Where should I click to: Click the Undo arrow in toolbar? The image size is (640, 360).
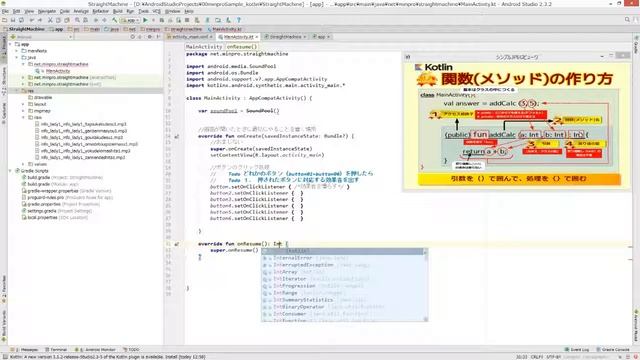[32, 20]
